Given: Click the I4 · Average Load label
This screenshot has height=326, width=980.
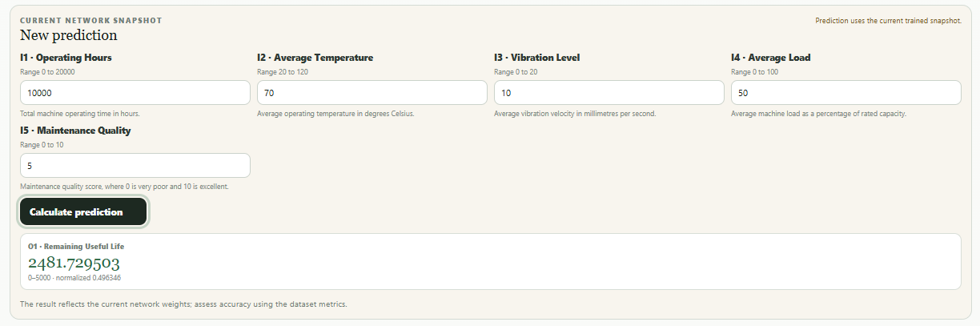Looking at the screenshot, I should (x=770, y=58).
